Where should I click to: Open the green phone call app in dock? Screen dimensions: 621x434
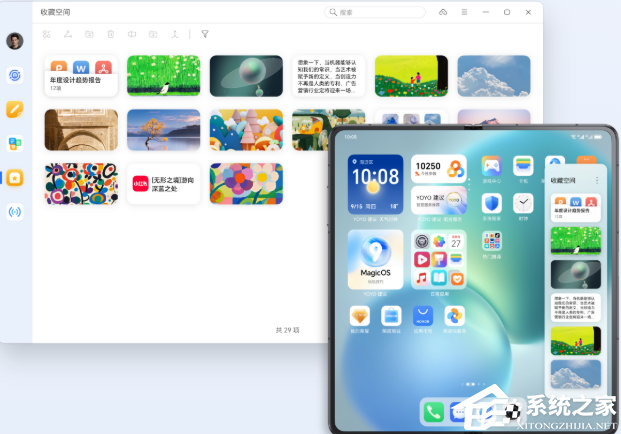[x=434, y=412]
